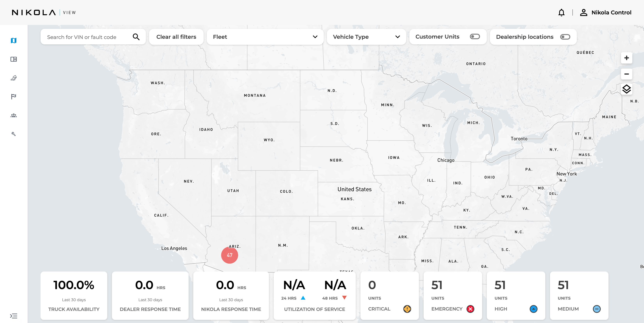The height and width of the screenshot is (323, 644).
Task: Select the High units card
Action: click(516, 296)
